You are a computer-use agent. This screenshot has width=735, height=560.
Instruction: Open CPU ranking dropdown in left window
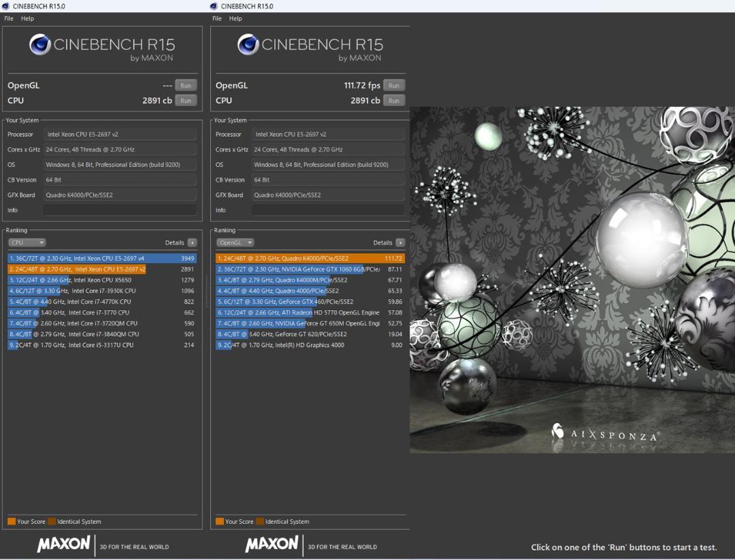(27, 242)
